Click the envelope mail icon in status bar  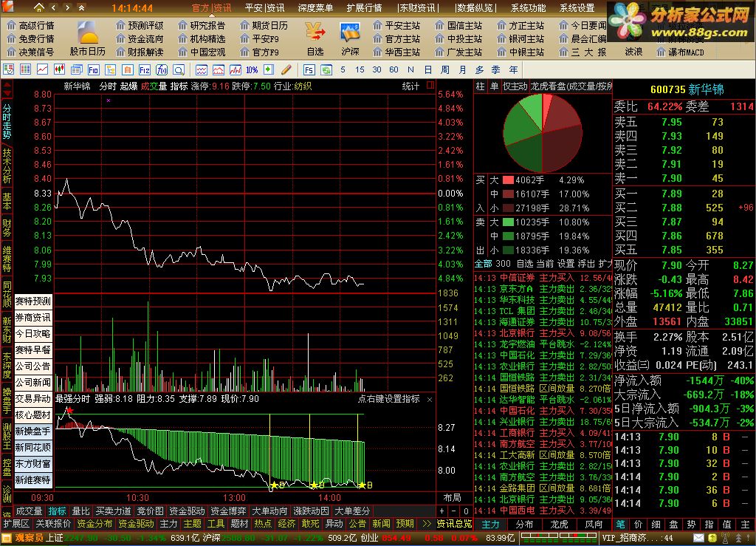[x=698, y=537]
